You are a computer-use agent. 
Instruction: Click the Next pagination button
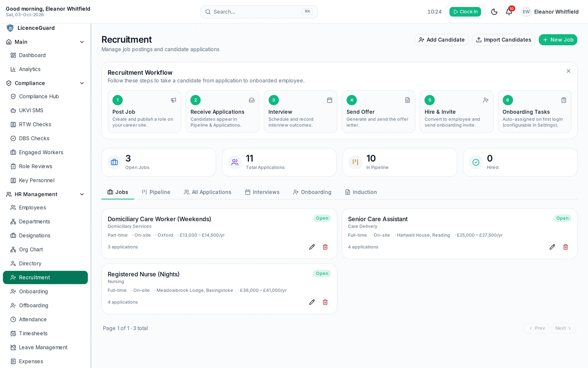click(563, 328)
